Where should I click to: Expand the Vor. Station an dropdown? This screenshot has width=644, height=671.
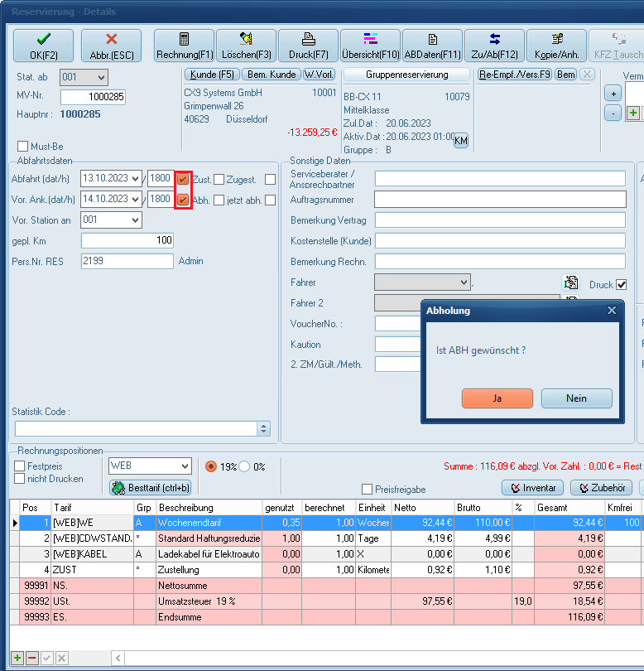pyautogui.click(x=135, y=220)
